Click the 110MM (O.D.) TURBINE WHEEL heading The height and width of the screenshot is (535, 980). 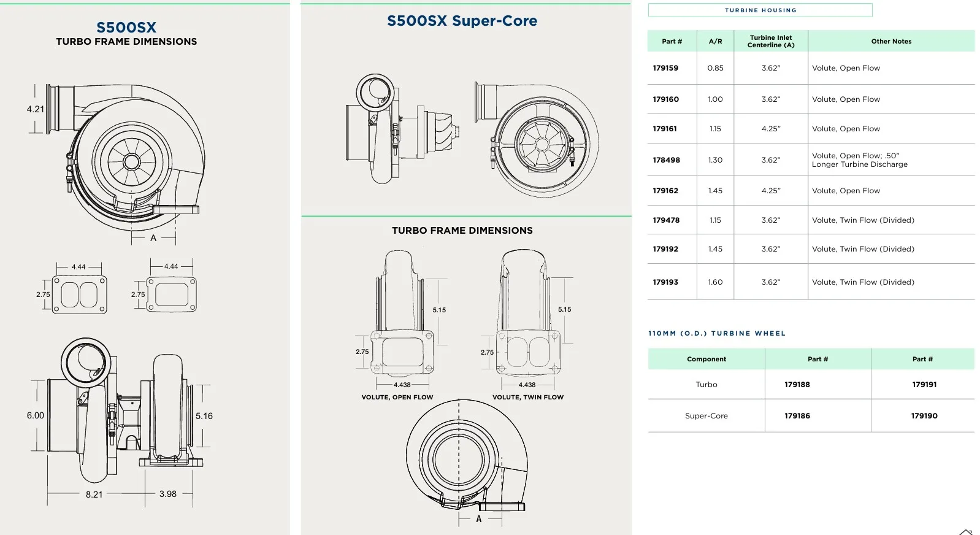point(717,333)
